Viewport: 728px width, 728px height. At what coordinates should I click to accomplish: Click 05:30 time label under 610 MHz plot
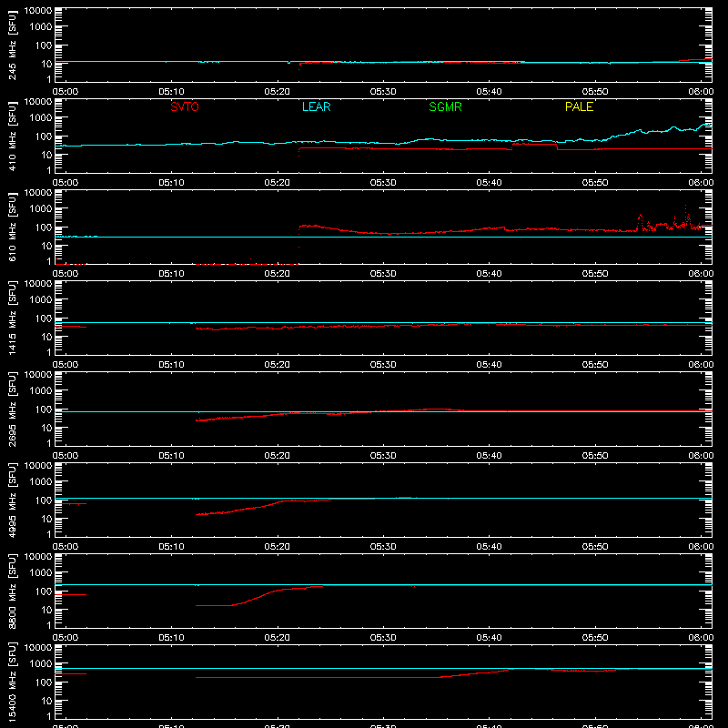[x=383, y=274]
